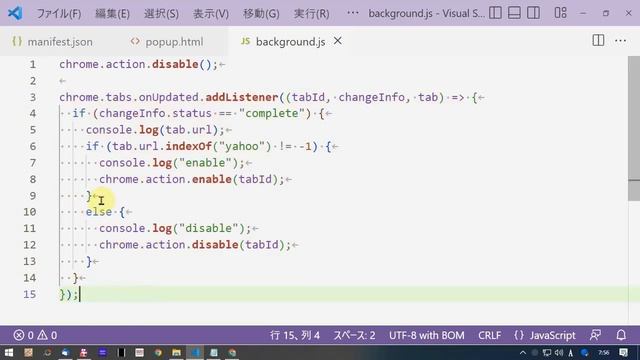This screenshot has width=640, height=360.
Task: Click chrome.action.enable(tabId) on line 8
Action: click(191, 179)
